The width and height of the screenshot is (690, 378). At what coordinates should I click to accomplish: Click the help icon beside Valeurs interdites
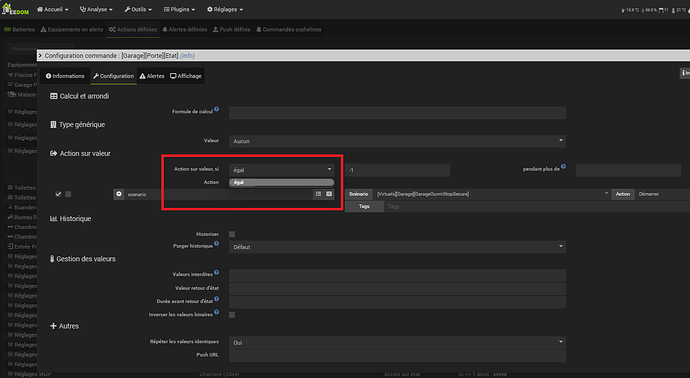217,272
